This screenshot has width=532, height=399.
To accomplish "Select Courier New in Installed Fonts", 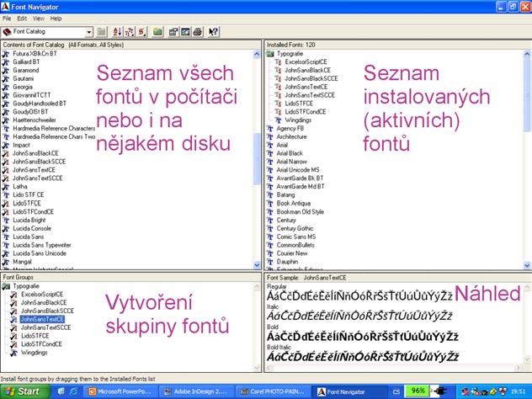I will click(x=292, y=253).
